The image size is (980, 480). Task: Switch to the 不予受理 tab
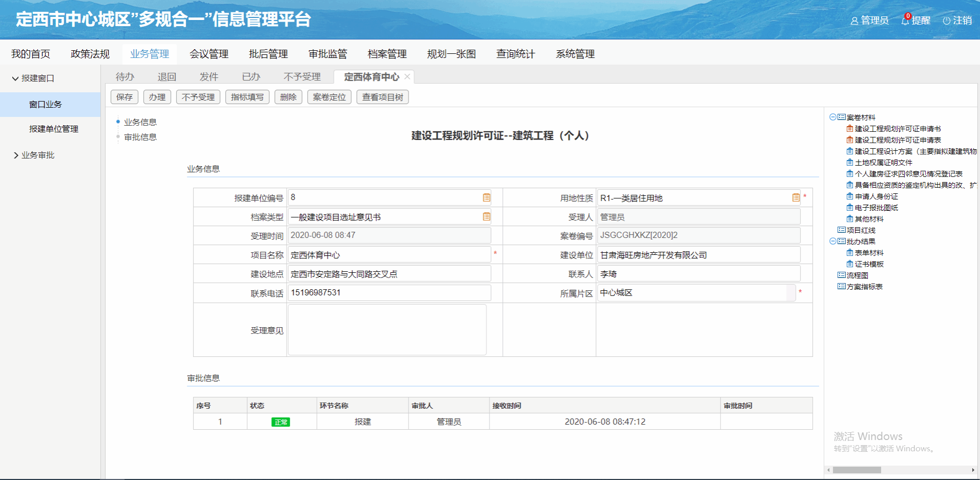302,77
